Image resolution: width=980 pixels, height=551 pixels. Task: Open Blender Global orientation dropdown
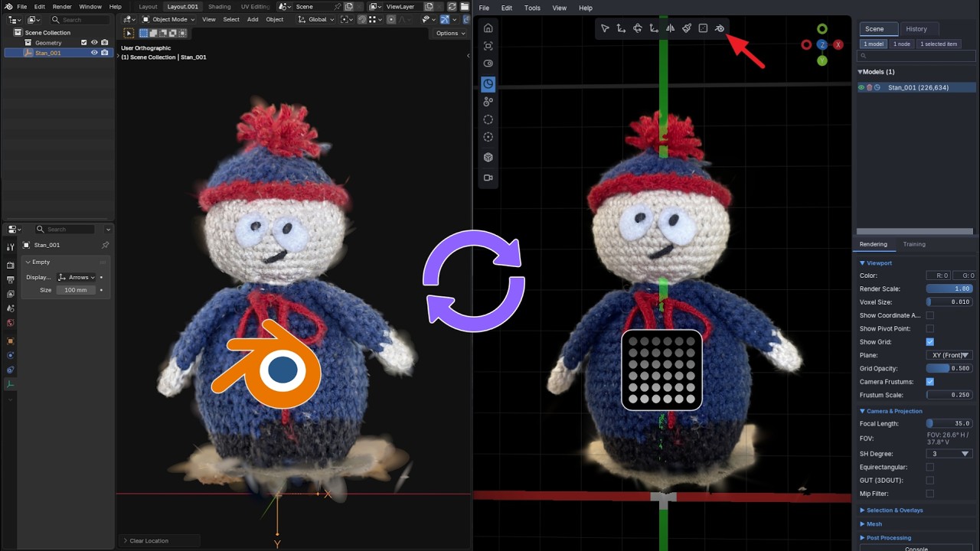(x=317, y=19)
